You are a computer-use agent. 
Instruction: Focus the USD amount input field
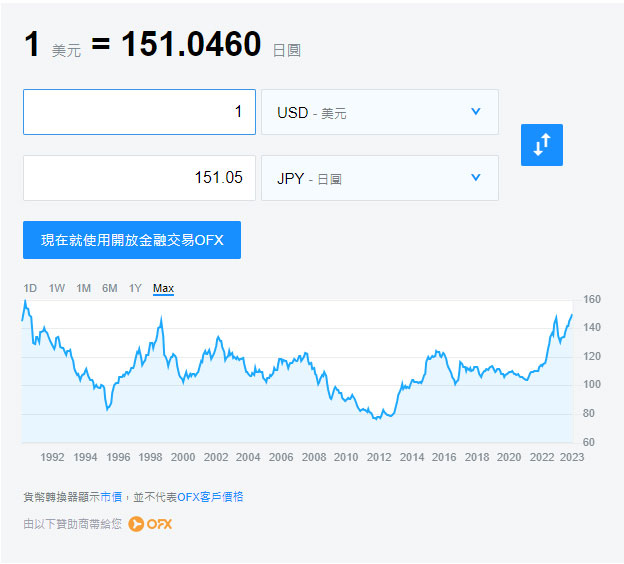tap(139, 112)
